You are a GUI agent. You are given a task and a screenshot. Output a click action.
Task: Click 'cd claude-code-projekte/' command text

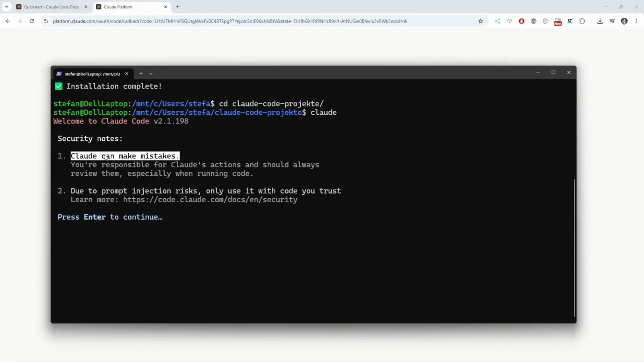click(271, 104)
